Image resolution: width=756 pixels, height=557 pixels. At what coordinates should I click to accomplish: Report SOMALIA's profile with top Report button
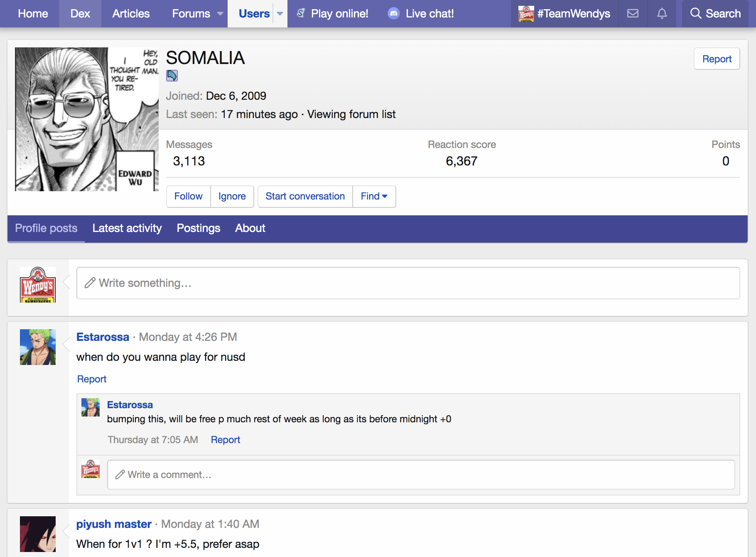(x=717, y=59)
